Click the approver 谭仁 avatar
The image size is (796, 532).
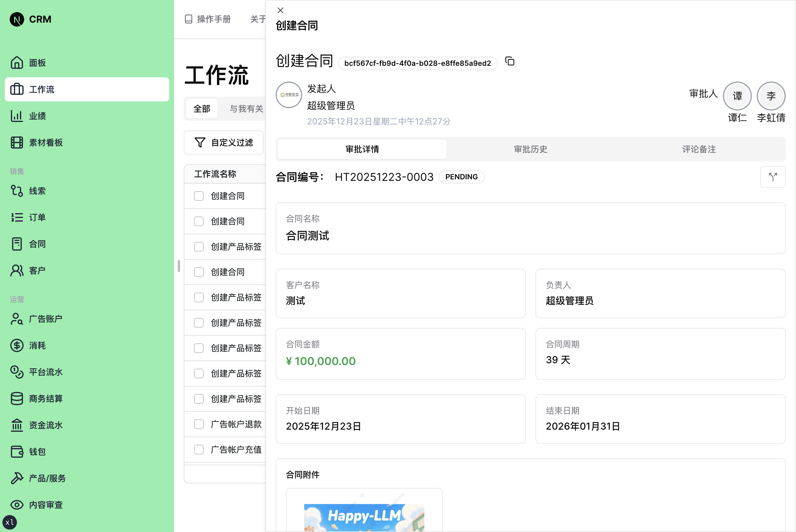pyautogui.click(x=737, y=96)
